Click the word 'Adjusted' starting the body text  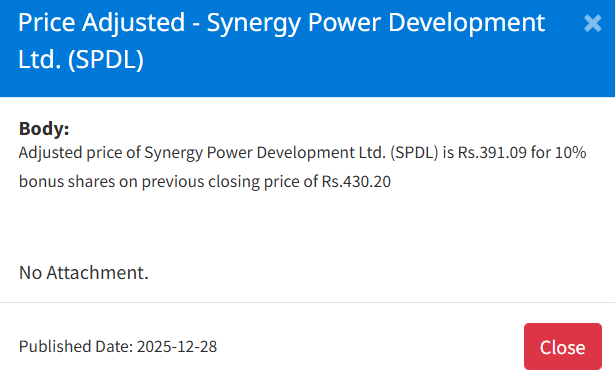click(x=50, y=153)
